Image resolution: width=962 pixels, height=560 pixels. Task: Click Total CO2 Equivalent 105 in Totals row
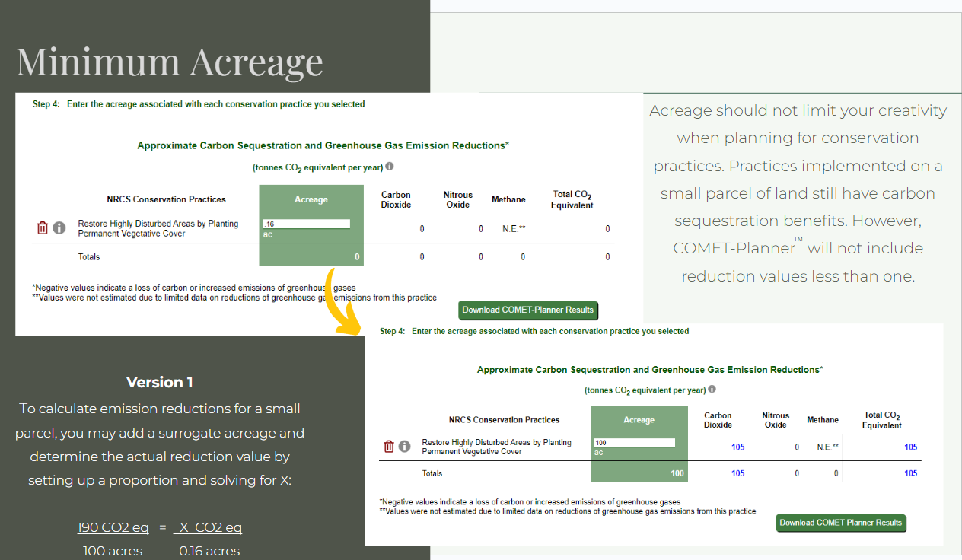(x=910, y=473)
